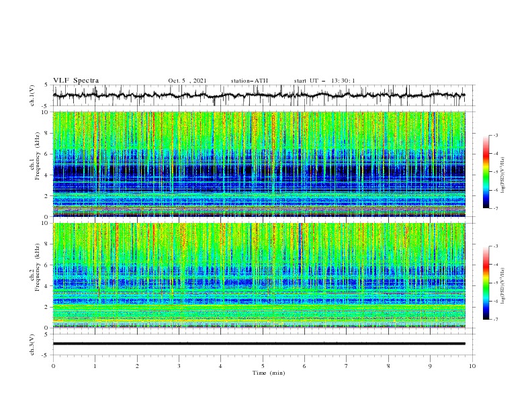Image resolution: width=532 pixels, height=411 pixels.
Task: Select the date text "Oct. 5 , 2021"
Action: coord(187,81)
